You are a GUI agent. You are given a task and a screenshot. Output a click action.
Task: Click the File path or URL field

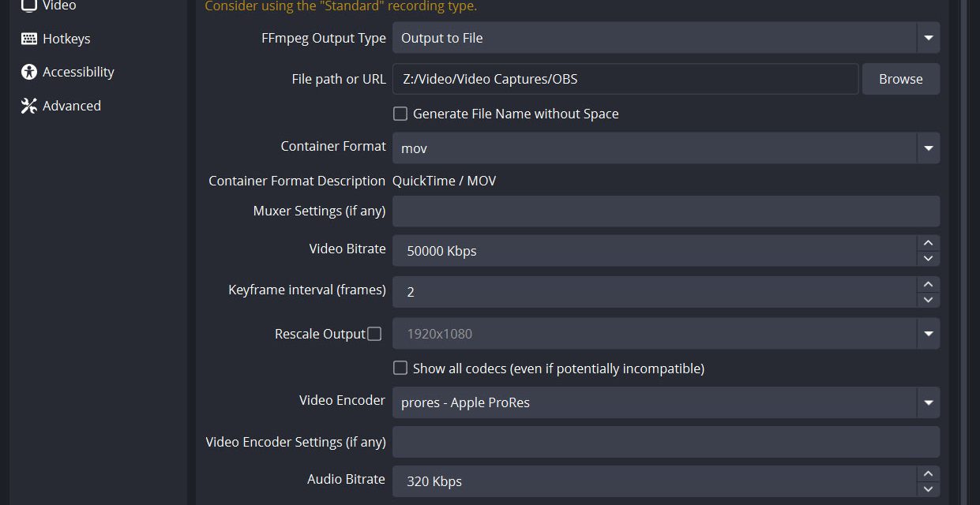click(x=625, y=79)
